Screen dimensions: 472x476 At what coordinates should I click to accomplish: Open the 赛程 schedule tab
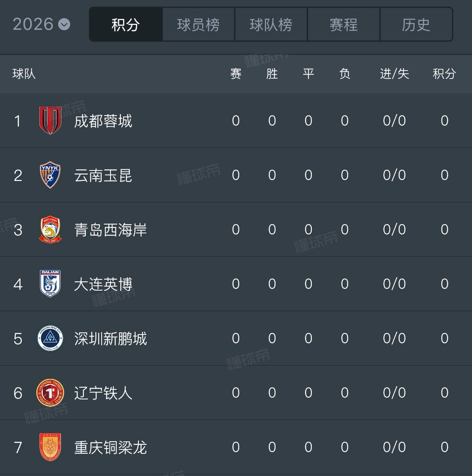[343, 25]
